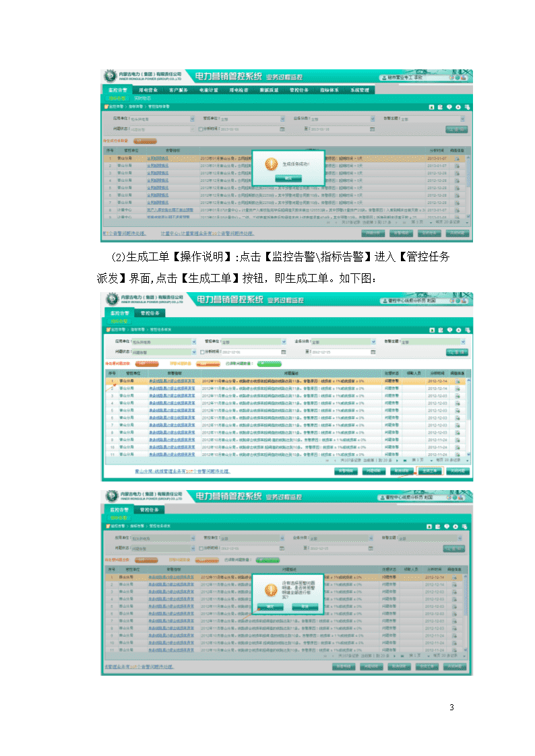Click first toolbar icon right of breadcrumb, first screenshot

tap(432, 107)
